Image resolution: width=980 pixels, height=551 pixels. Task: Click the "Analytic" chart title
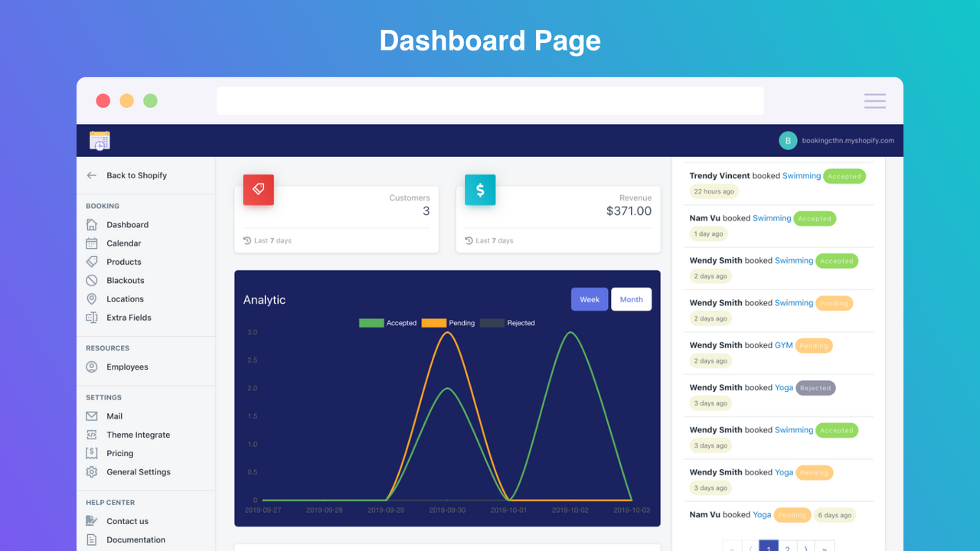pyautogui.click(x=264, y=300)
